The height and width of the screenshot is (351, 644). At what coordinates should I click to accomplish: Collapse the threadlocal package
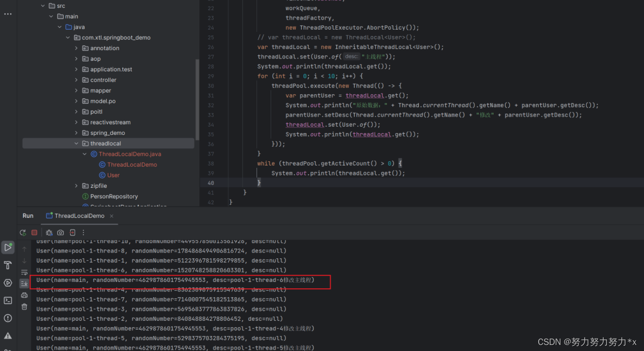[77, 144]
